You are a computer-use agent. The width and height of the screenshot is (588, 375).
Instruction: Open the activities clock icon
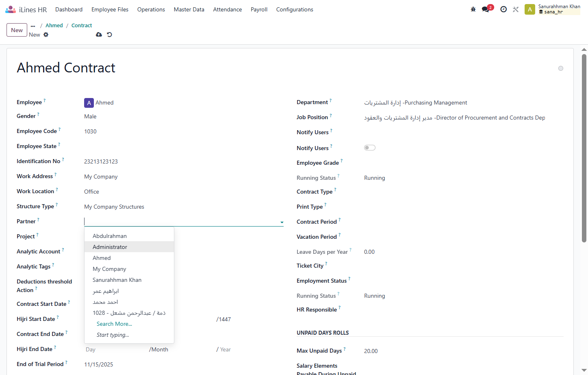(503, 9)
